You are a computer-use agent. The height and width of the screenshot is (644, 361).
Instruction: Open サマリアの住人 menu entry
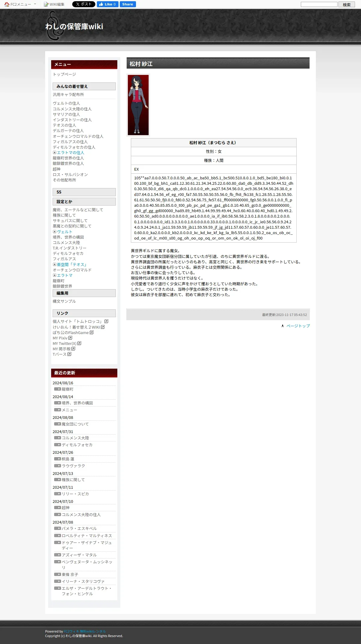[66, 114]
